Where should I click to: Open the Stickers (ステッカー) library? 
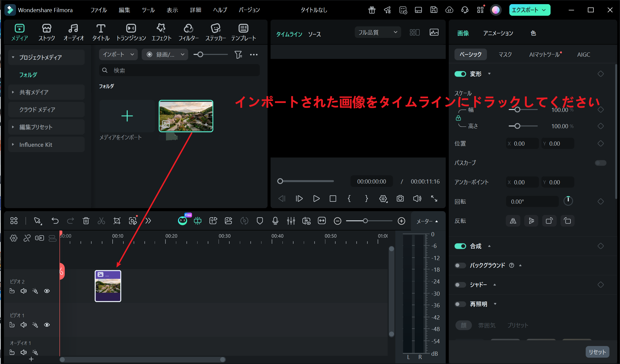(x=216, y=32)
